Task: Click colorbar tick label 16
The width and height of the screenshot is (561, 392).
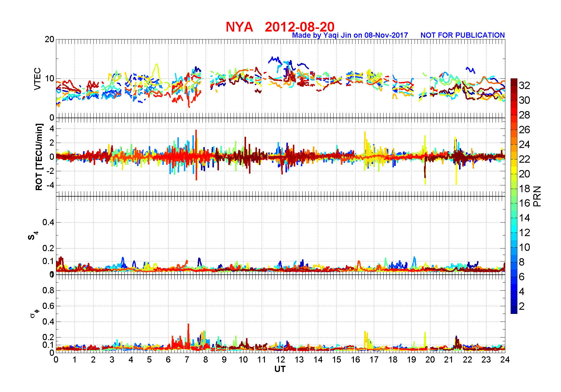Action: [x=524, y=203]
